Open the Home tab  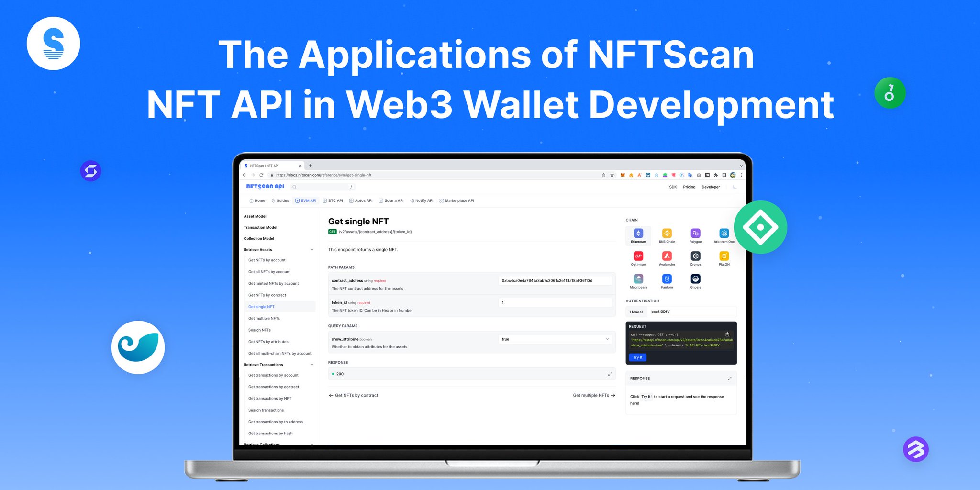tap(257, 201)
